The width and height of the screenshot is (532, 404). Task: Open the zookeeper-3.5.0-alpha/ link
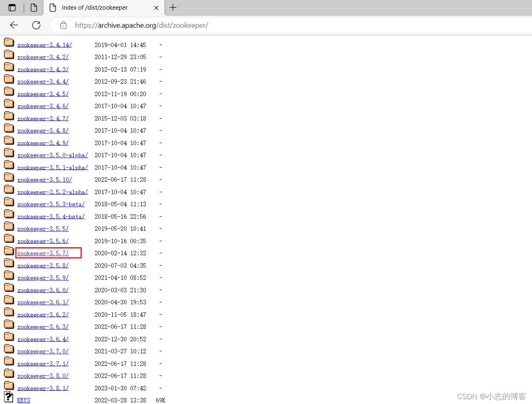pos(52,155)
